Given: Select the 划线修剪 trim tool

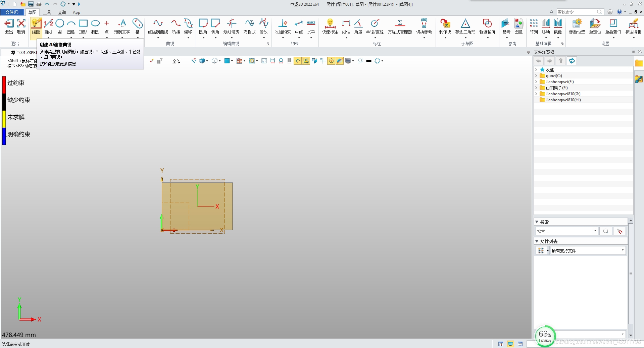Looking at the screenshot, I should tap(231, 26).
